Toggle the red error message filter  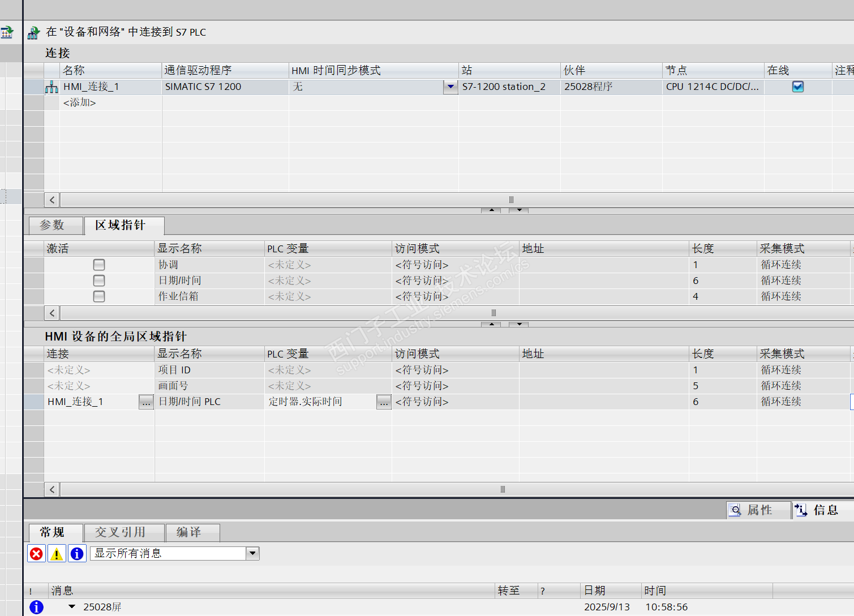click(x=36, y=553)
